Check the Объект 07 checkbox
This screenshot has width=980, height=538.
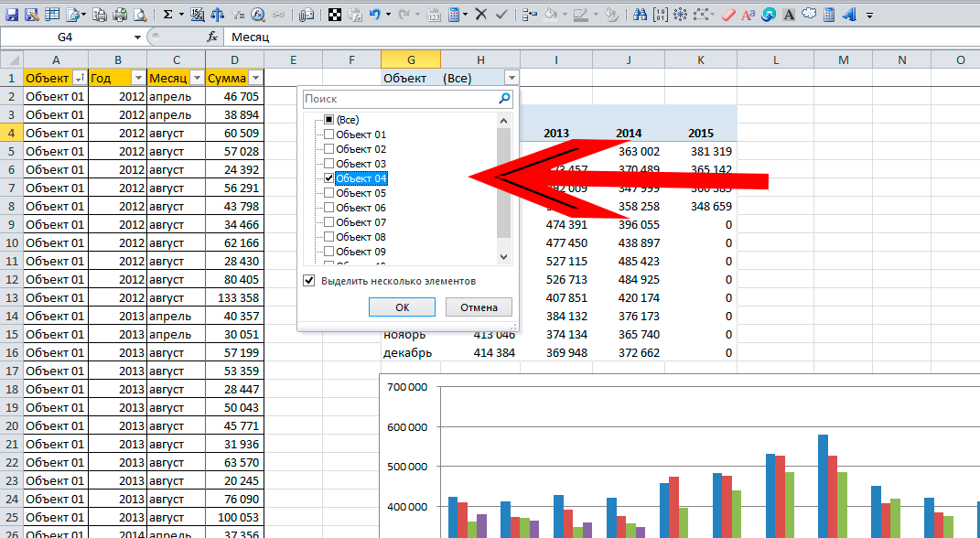(329, 221)
